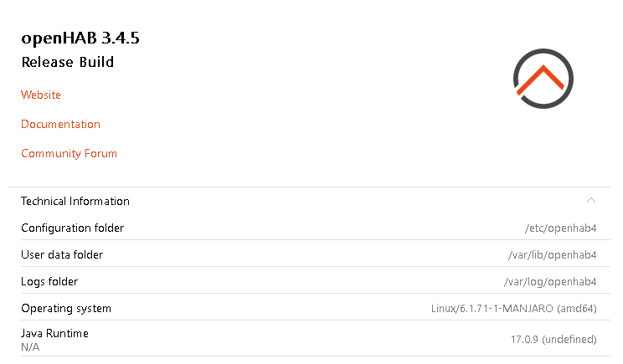The width and height of the screenshot is (623, 364).
Task: Click the Technical Information header
Action: (309, 201)
